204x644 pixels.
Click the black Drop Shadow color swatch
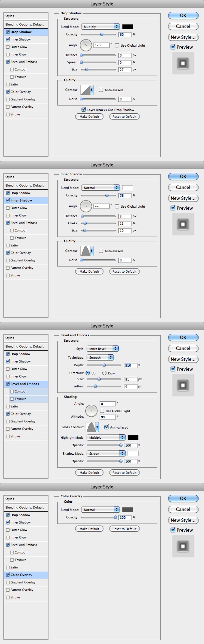point(128,27)
